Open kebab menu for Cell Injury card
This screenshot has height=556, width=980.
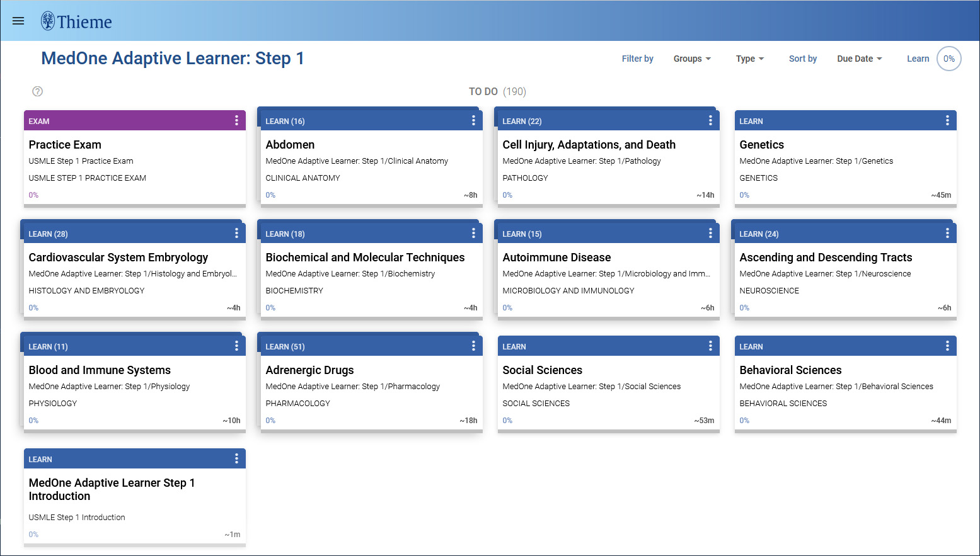(710, 120)
